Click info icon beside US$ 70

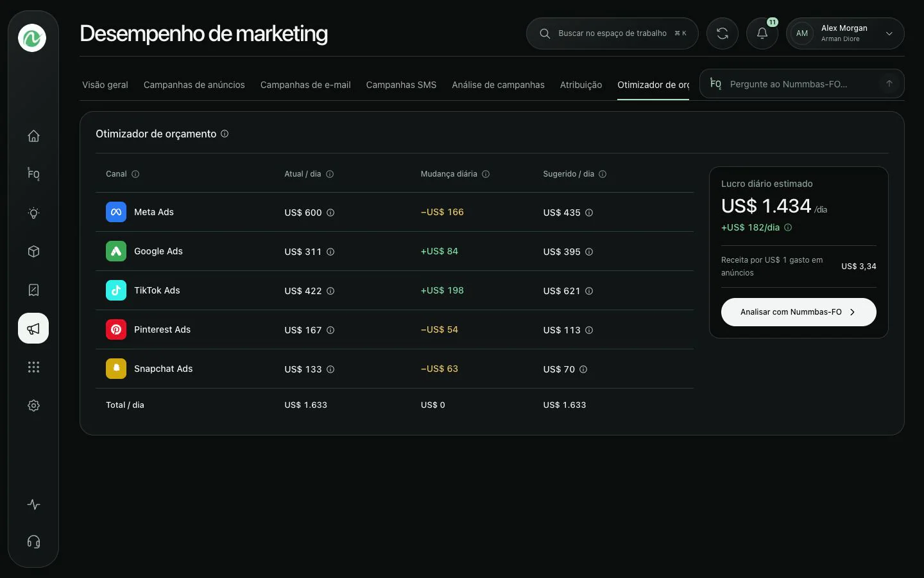583,369
